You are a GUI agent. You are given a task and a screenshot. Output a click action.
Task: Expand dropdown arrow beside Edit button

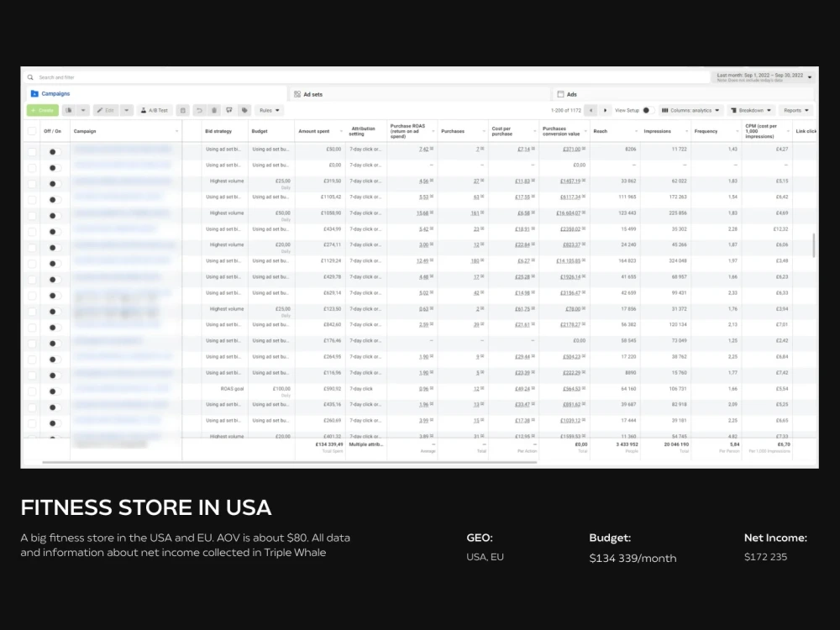127,110
